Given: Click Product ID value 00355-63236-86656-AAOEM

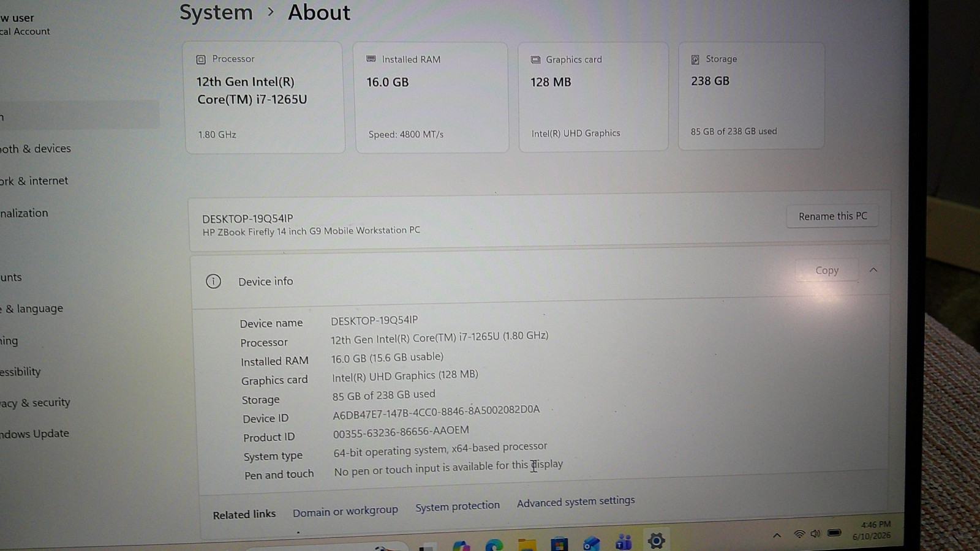Looking at the screenshot, I should (x=401, y=432).
